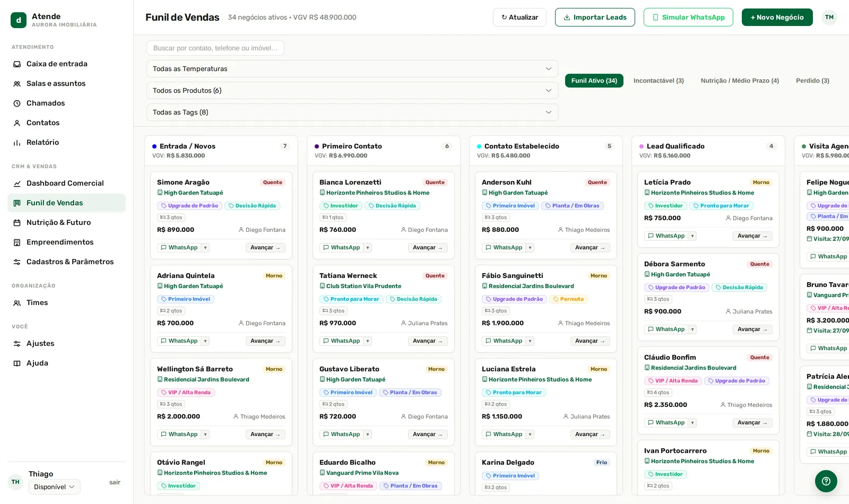Focus the contact search field
The image size is (849, 504).
[215, 48]
